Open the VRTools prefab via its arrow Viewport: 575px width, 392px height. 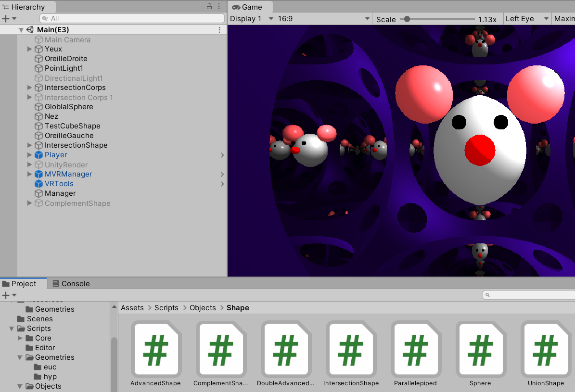coord(222,184)
